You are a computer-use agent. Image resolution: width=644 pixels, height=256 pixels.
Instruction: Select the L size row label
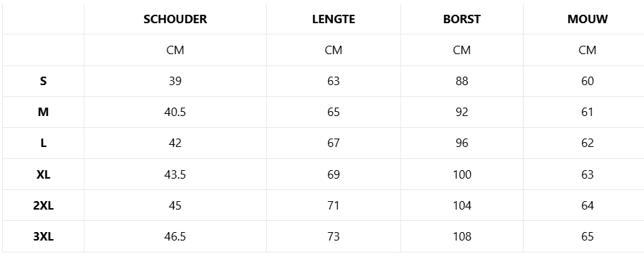tap(43, 143)
